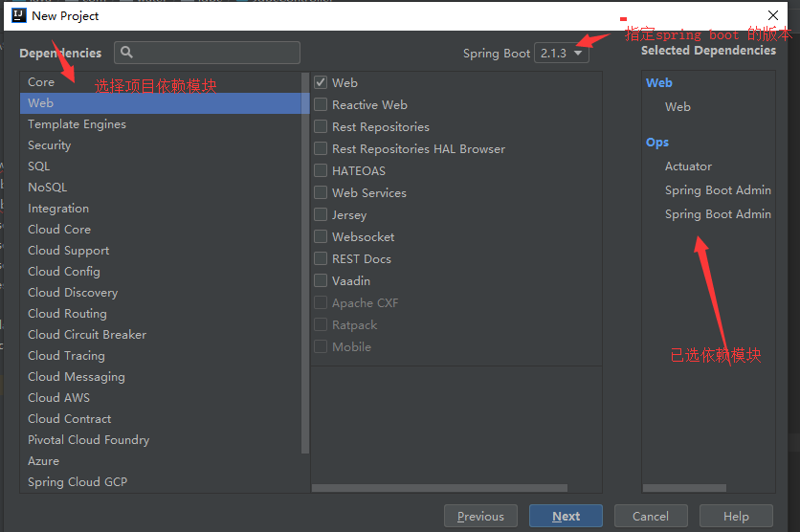Close the New Project dialog
Viewport: 800px width, 532px height.
773,15
